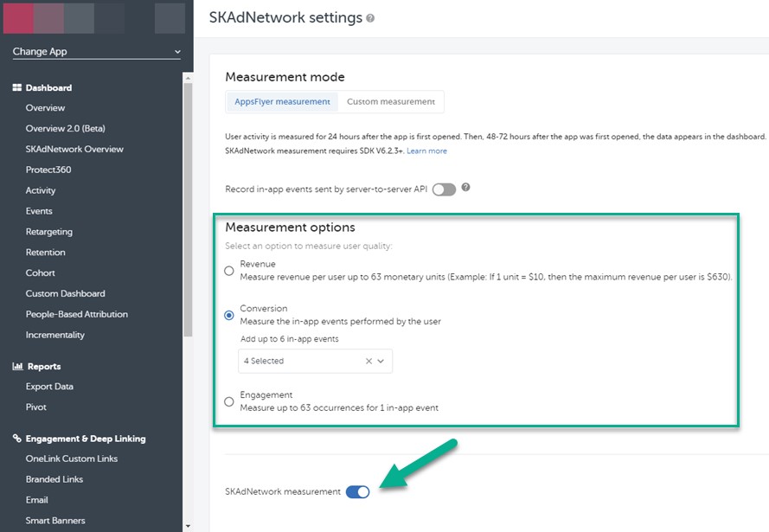Open SKAdNetwork Overview in sidebar
The image size is (769, 532).
click(x=74, y=149)
